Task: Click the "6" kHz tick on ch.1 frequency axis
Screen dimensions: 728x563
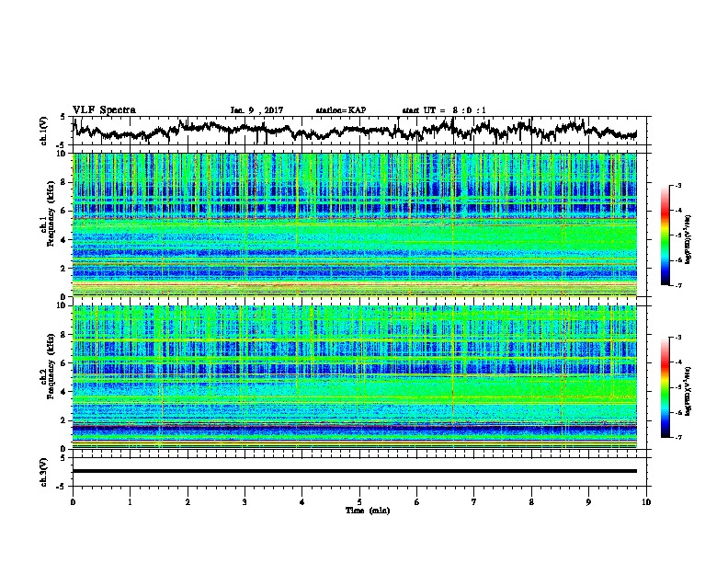Action: point(64,211)
